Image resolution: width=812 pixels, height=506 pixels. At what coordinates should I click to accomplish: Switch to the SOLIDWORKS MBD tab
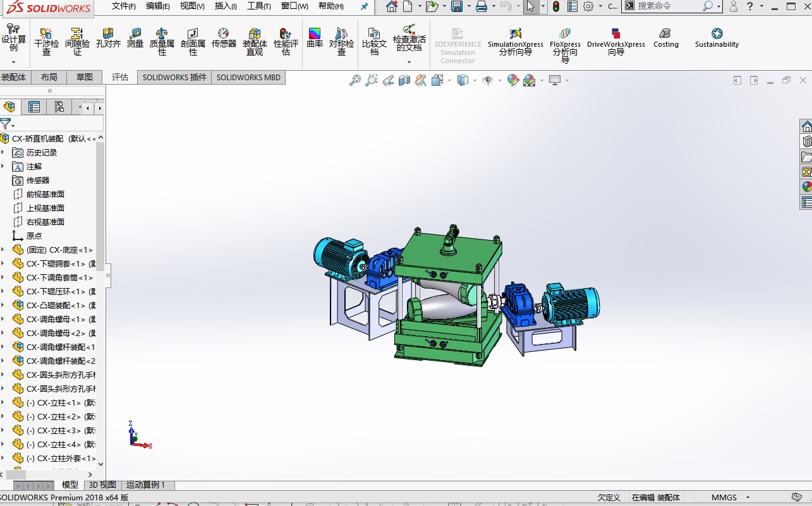click(248, 77)
